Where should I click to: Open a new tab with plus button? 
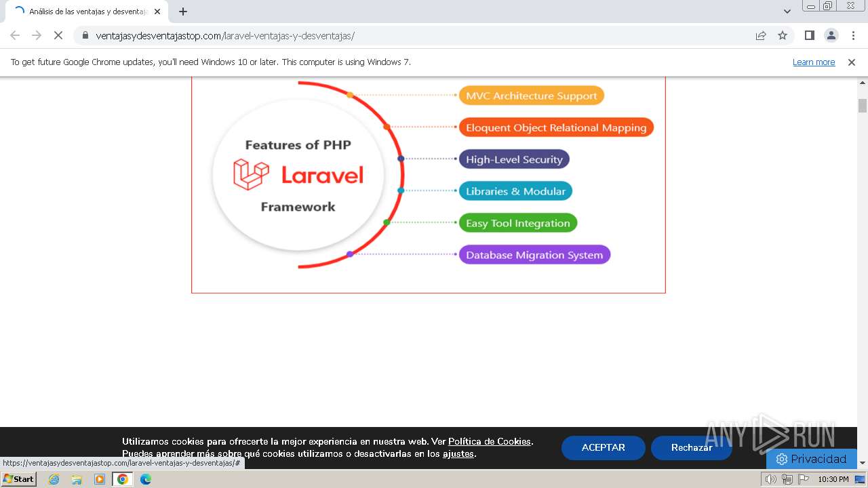pyautogui.click(x=182, y=12)
